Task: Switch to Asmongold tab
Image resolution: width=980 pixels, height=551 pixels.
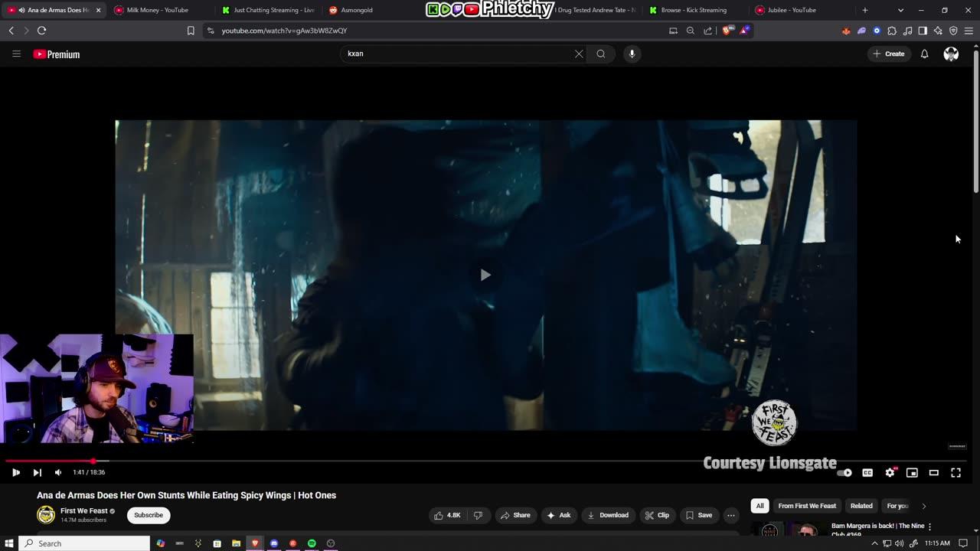Action: click(x=356, y=10)
